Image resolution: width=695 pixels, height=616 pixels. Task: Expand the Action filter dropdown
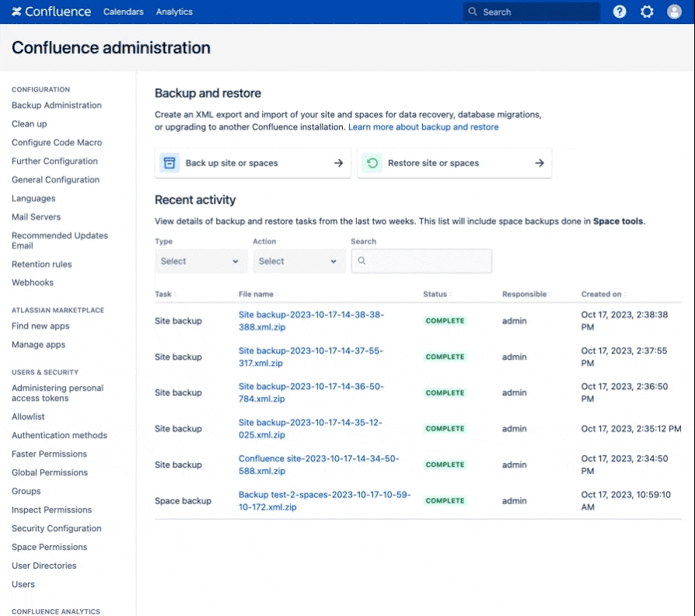coord(299,261)
